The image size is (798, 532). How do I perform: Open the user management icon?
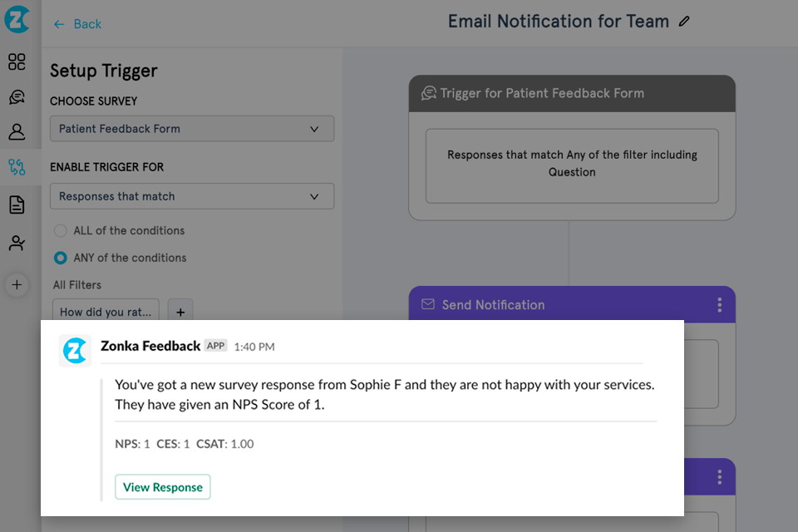tap(17, 243)
